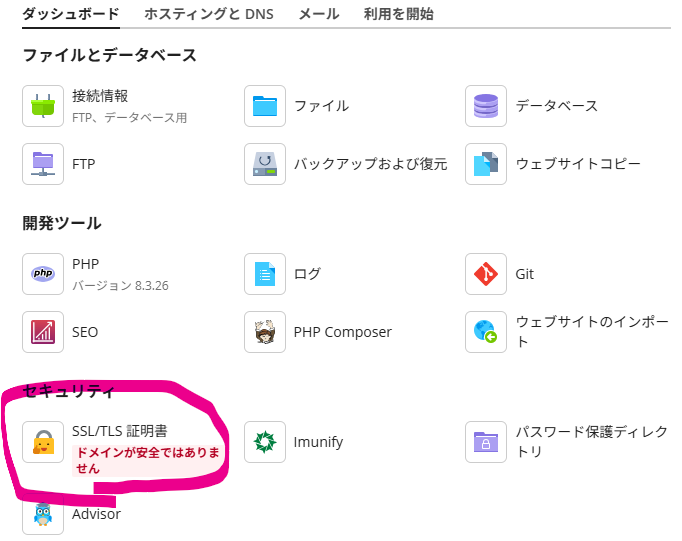
Task: Click the ウェブサイトコピー icon
Action: point(486,164)
